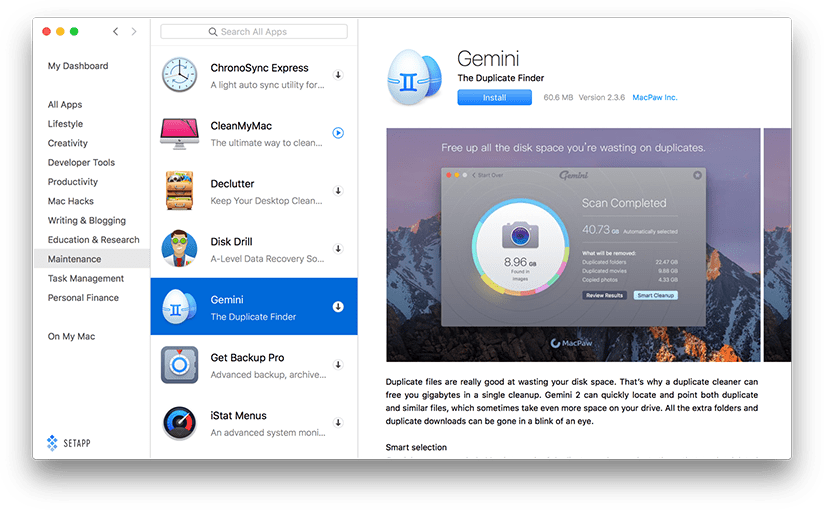Click the download arrow next to ChronoSync Express
Image resolution: width=824 pixels, height=510 pixels.
338,75
